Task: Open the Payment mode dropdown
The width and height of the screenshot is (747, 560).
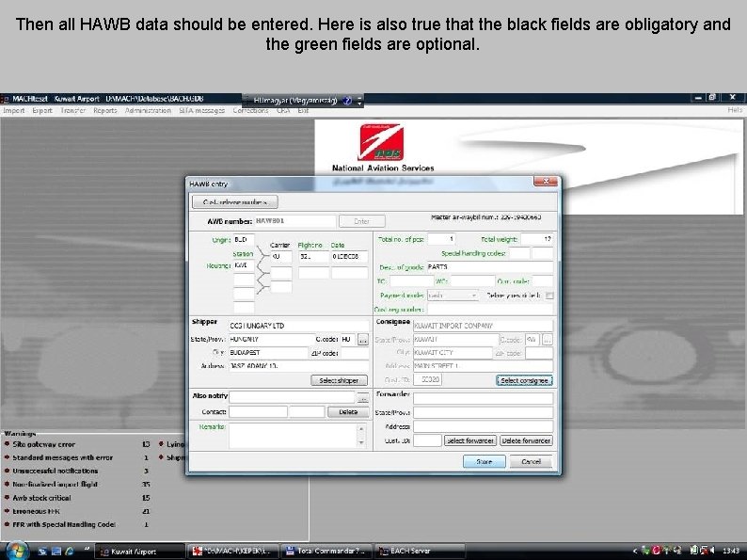Action: tap(453, 296)
